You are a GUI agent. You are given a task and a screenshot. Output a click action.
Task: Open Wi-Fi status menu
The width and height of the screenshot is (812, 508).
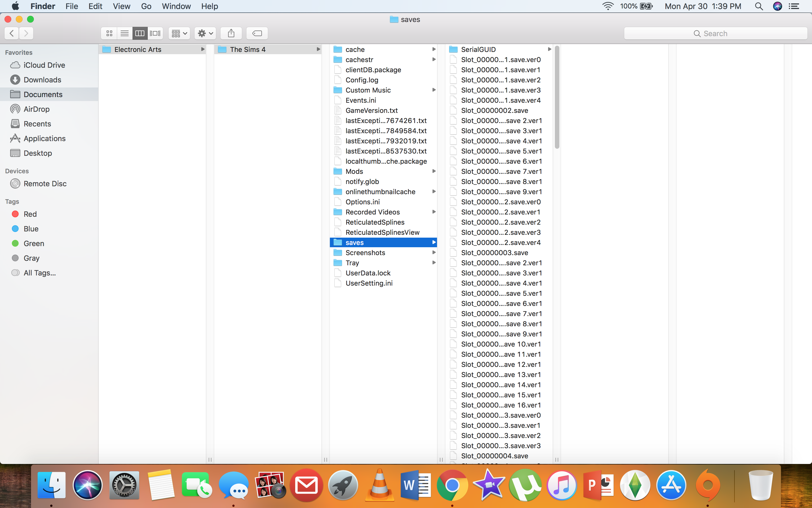pos(608,6)
